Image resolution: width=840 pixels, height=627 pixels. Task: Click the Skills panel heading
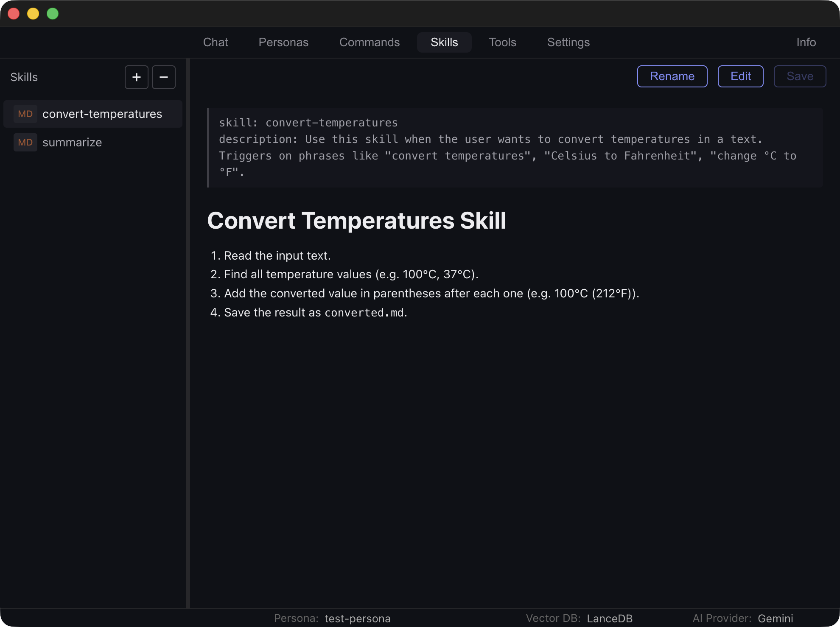click(24, 77)
